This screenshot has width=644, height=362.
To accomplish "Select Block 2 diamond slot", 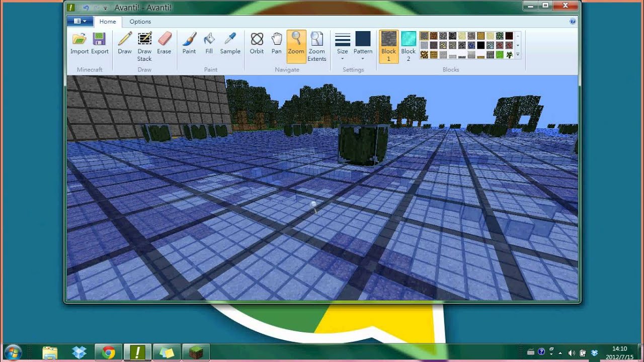I will coord(409,46).
